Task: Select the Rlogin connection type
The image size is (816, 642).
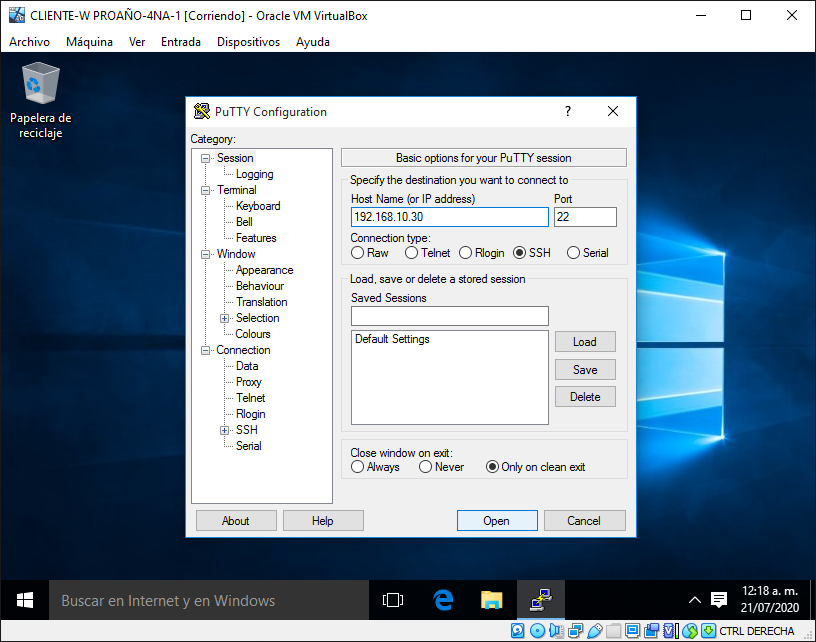Action: [466, 253]
